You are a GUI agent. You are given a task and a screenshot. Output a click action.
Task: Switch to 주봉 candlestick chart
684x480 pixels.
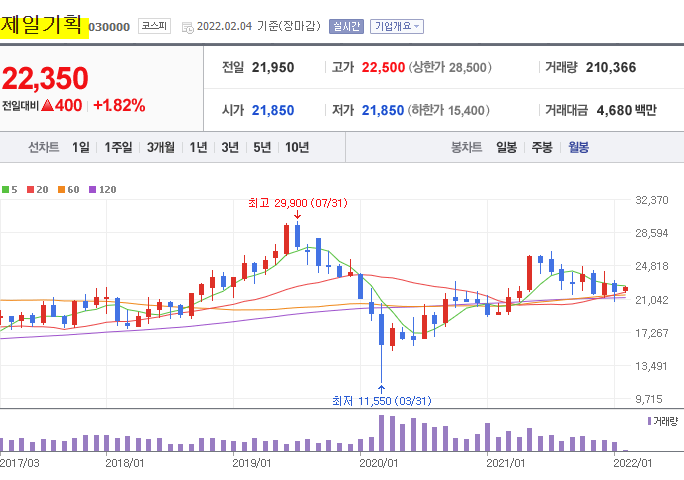point(542,147)
